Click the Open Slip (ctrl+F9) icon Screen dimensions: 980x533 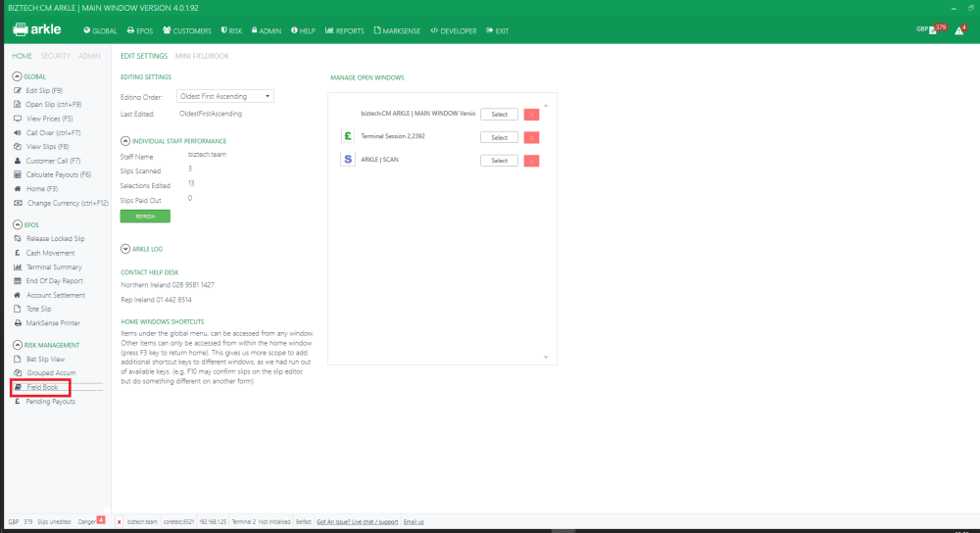click(18, 105)
